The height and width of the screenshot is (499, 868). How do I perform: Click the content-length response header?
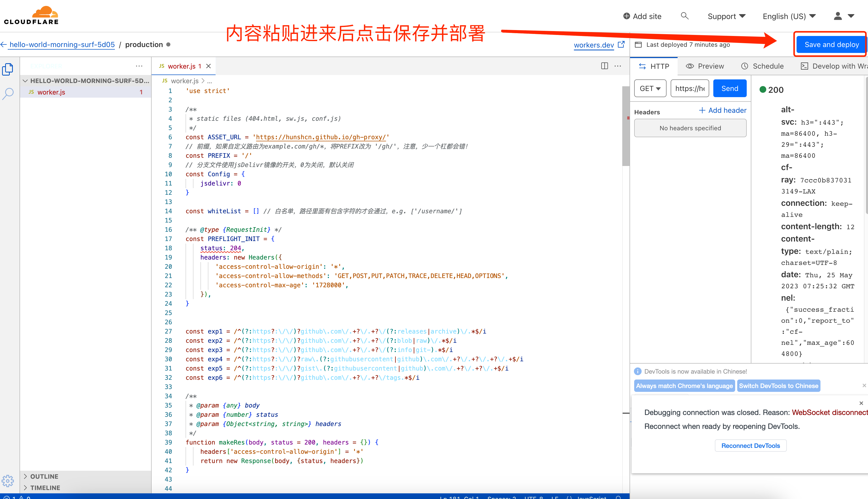[818, 227]
